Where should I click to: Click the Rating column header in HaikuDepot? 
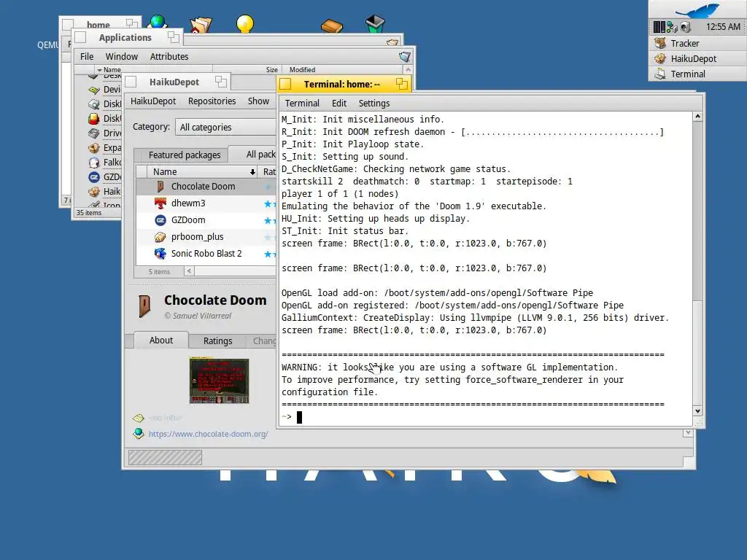tap(268, 172)
